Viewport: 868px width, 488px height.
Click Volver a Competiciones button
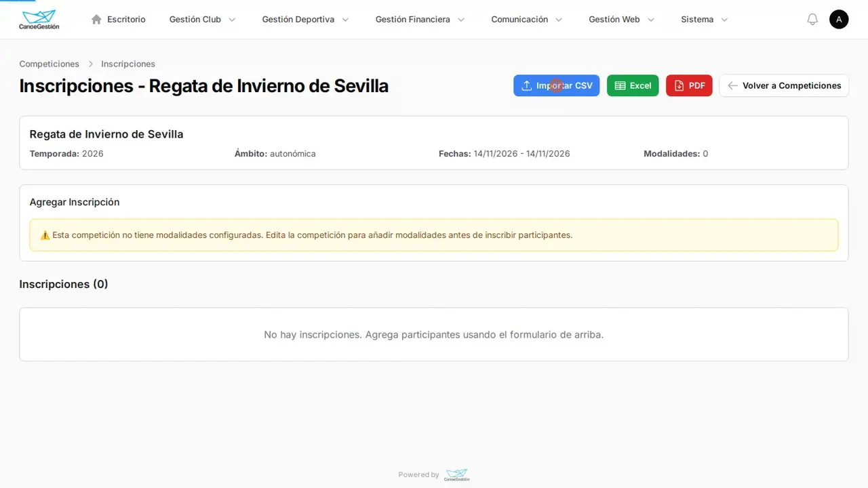(784, 86)
